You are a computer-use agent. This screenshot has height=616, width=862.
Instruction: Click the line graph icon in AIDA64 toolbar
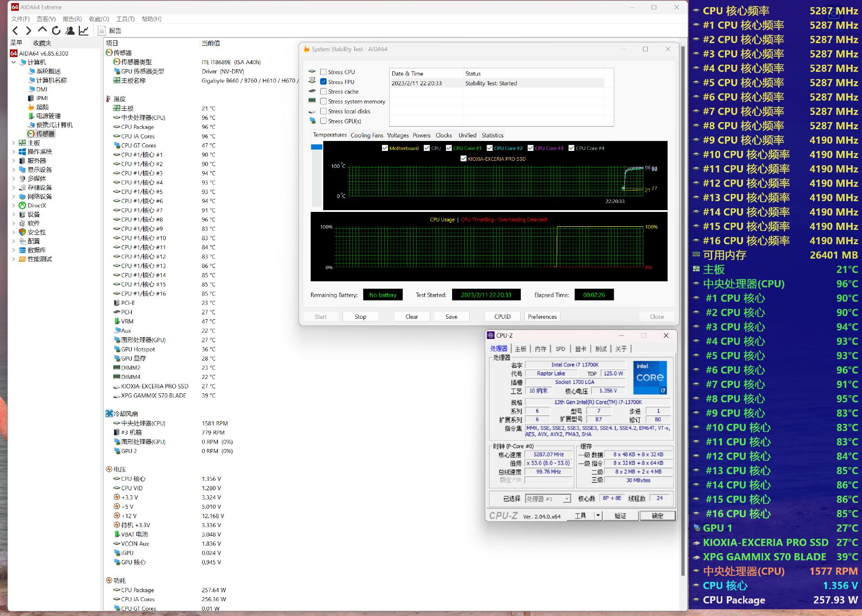pyautogui.click(x=83, y=31)
